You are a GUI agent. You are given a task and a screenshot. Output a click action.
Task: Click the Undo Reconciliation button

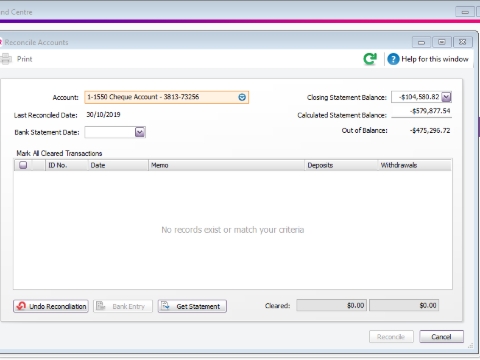51,306
